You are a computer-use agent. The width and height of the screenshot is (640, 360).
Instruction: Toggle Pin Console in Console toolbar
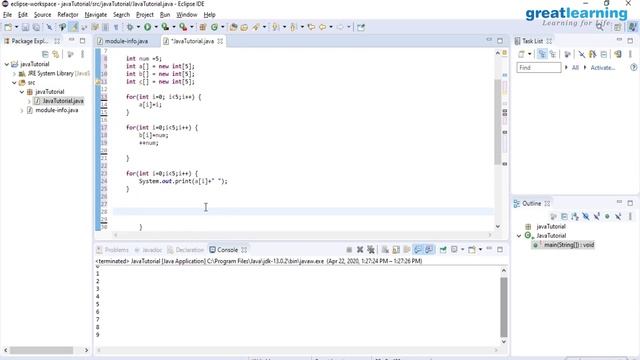click(443, 250)
